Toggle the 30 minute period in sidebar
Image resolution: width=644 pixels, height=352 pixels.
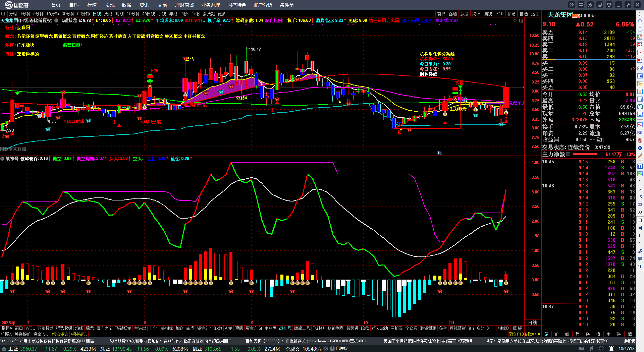pos(640,204)
